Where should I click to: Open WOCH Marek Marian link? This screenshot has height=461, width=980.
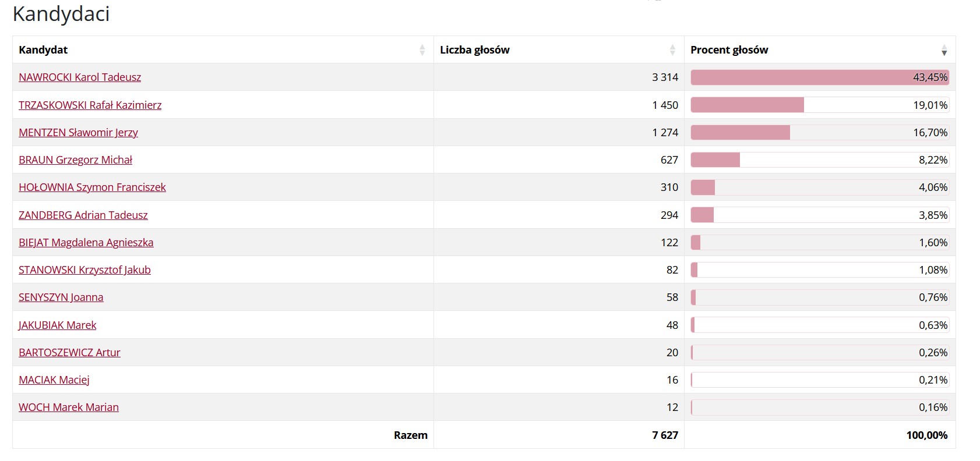[69, 407]
